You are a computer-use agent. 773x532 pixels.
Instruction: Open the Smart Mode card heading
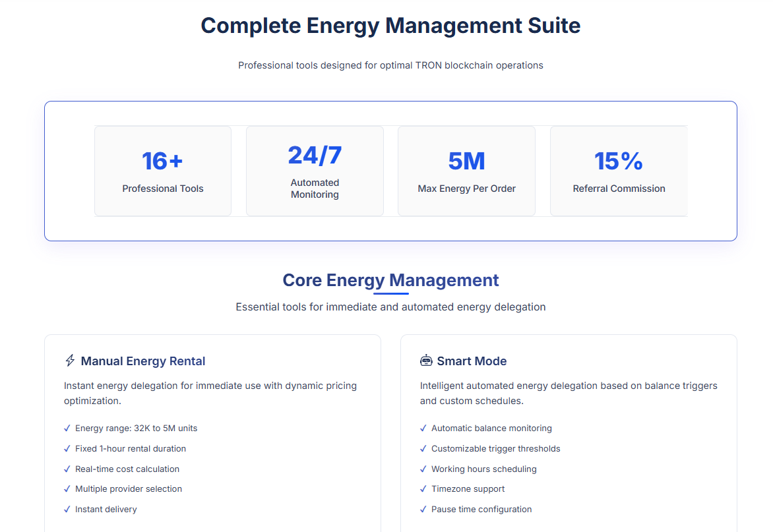472,361
